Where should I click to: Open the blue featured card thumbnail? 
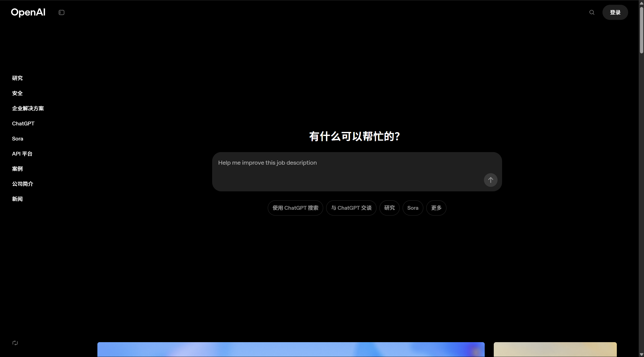[x=291, y=349]
